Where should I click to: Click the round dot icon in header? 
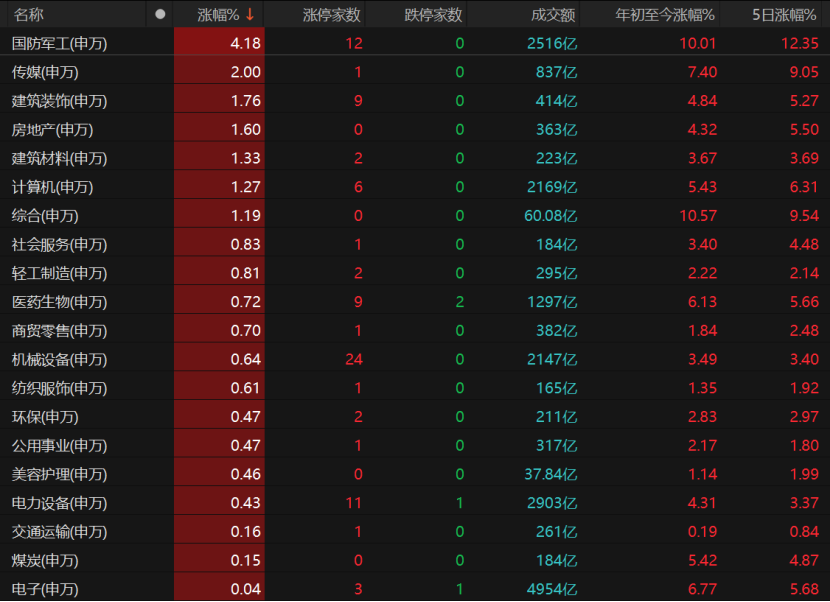160,15
